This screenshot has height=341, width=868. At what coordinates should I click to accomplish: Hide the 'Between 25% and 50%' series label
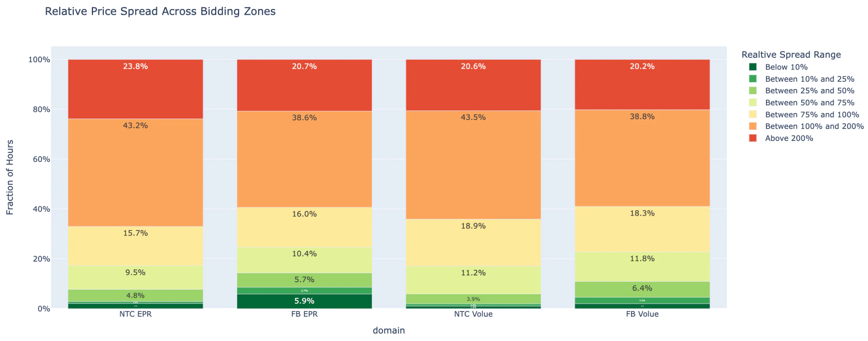[809, 91]
